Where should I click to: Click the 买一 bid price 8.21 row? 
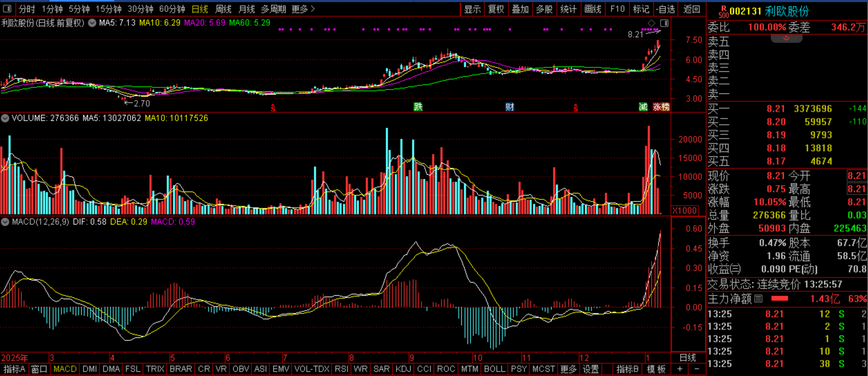787,109
